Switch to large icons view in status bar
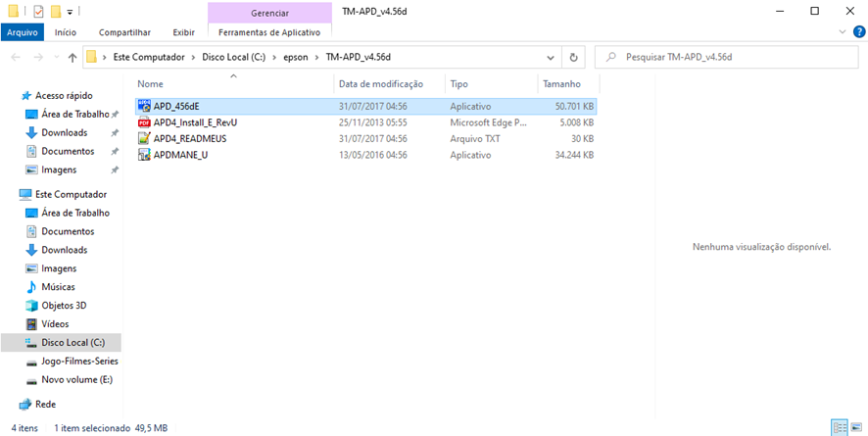This screenshot has width=868, height=436. (856, 427)
